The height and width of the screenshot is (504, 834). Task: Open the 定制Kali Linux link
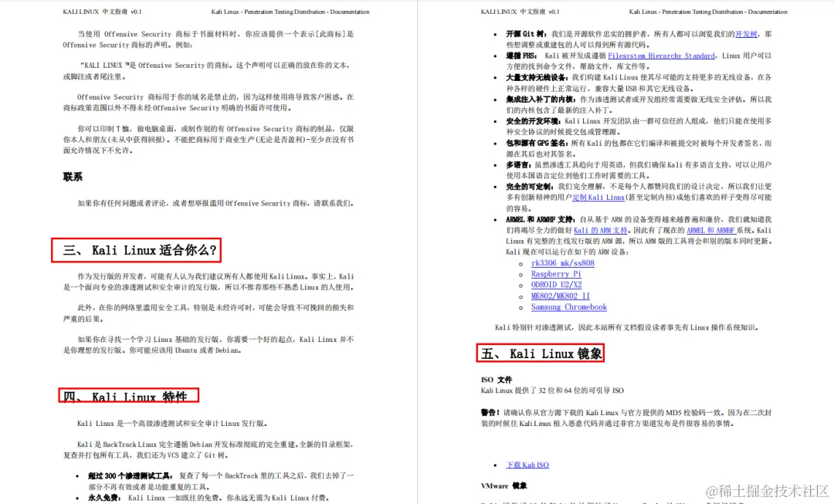coord(598,198)
